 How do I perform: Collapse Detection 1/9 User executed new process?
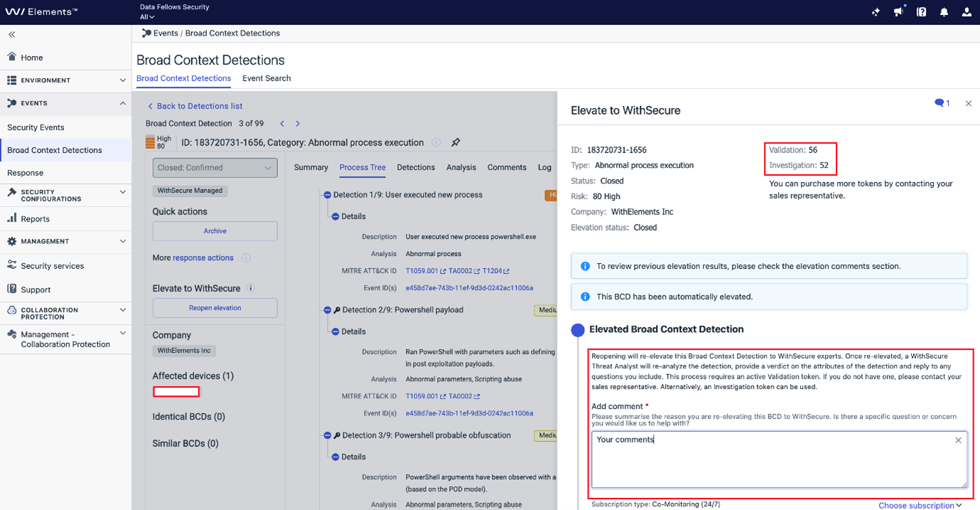pos(327,195)
